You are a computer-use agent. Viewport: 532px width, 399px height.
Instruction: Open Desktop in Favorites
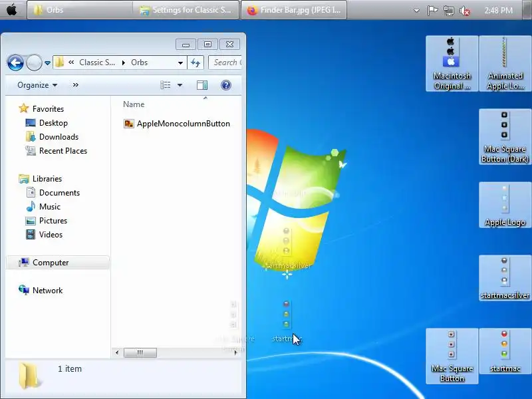point(53,123)
